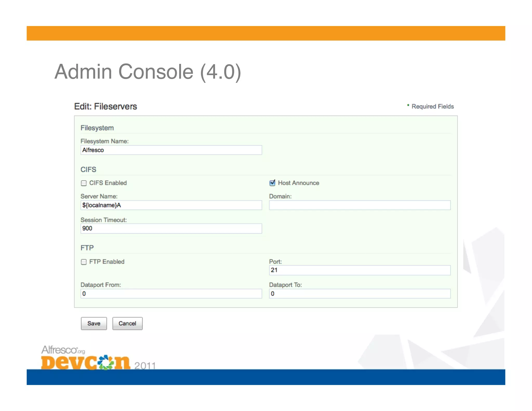Image resolution: width=532 pixels, height=411 pixels.
Task: Click the Filesystem section title
Action: click(x=97, y=128)
